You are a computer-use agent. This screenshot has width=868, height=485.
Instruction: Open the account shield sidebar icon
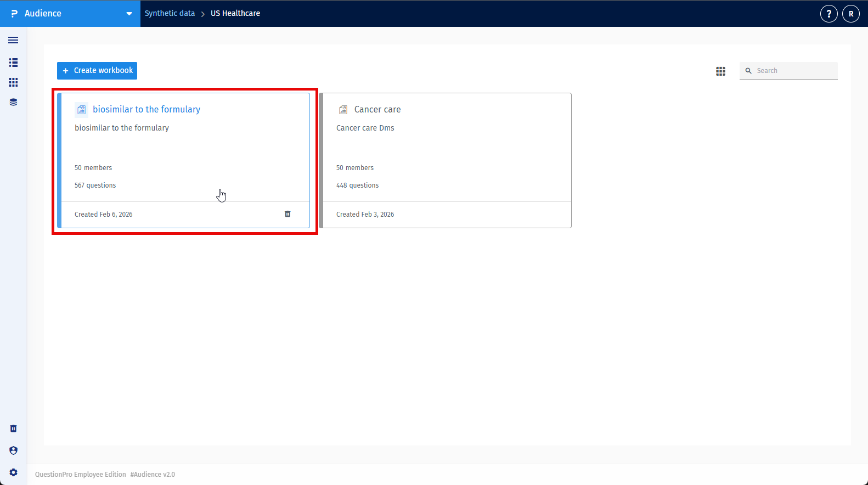pyautogui.click(x=13, y=450)
